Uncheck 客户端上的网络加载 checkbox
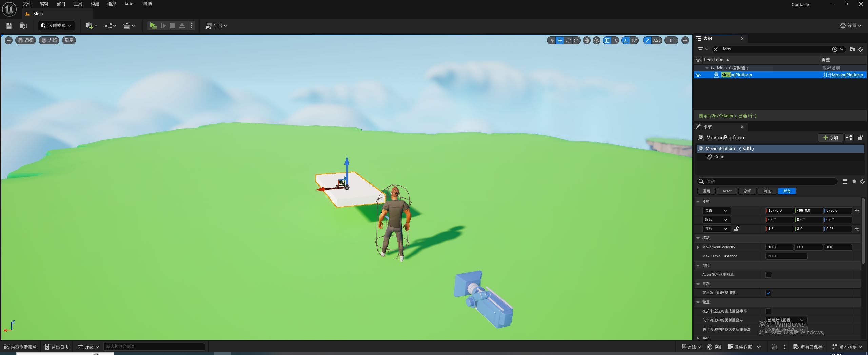This screenshot has width=868, height=355. (768, 293)
